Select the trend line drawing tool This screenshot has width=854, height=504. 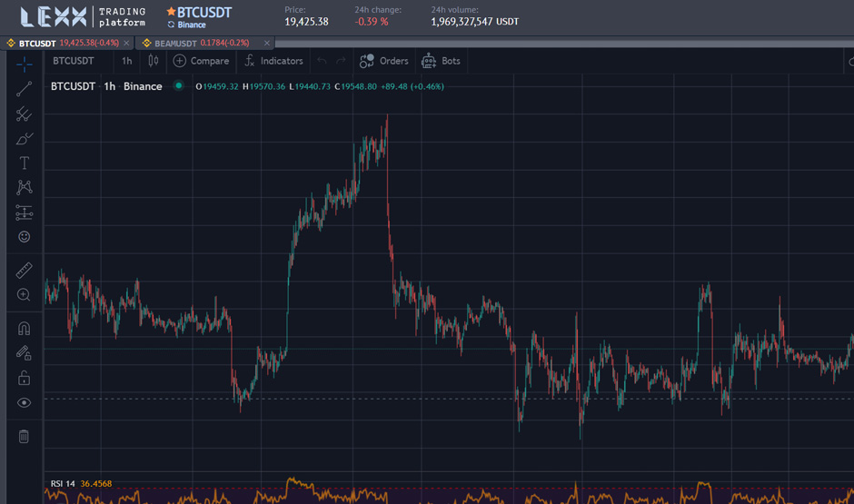[x=24, y=89]
